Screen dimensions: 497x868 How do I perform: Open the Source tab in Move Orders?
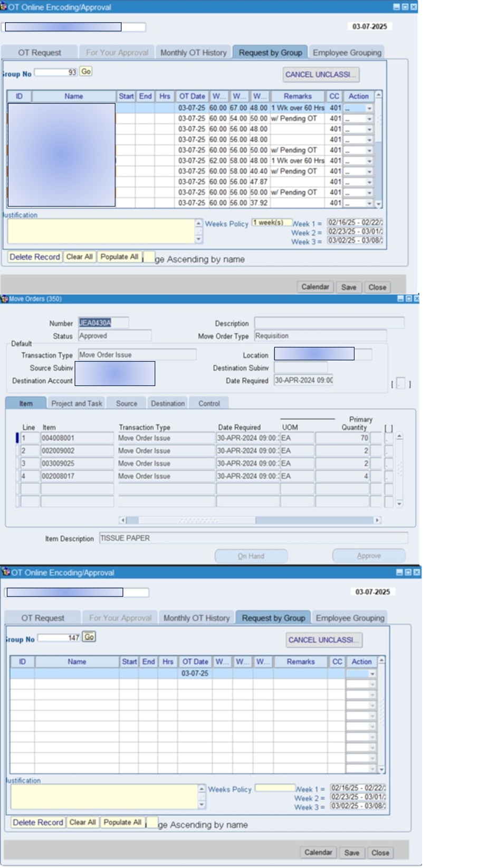point(127,403)
